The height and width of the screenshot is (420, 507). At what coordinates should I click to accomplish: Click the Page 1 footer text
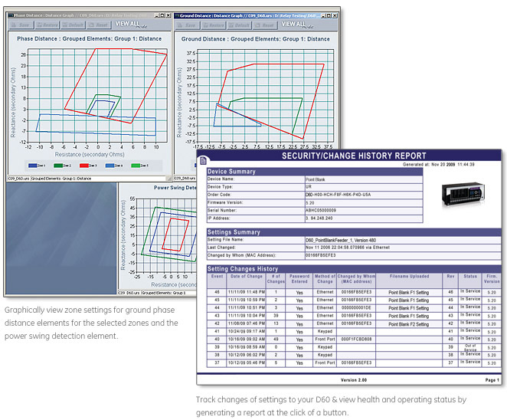492,380
